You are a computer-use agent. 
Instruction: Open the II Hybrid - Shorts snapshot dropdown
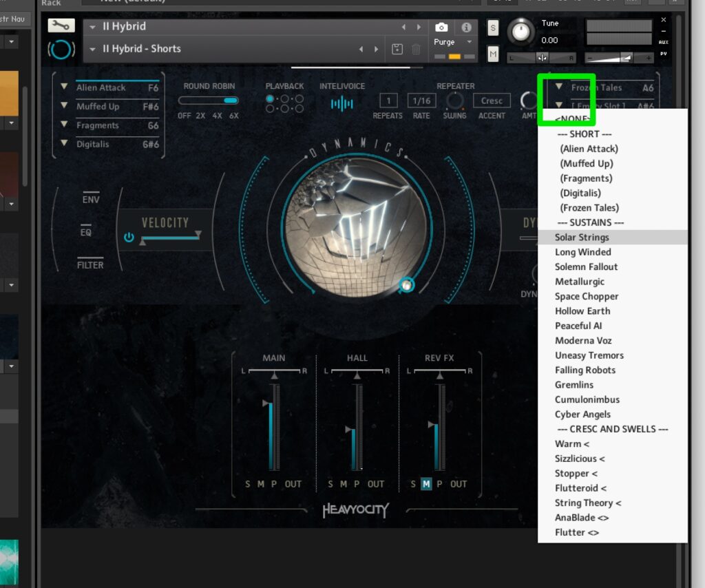click(93, 49)
